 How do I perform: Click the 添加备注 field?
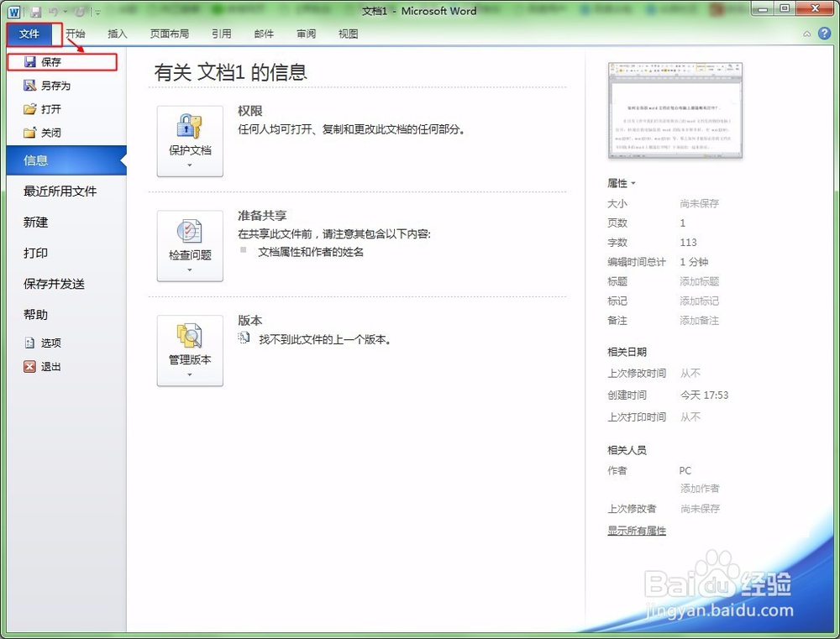[699, 320]
